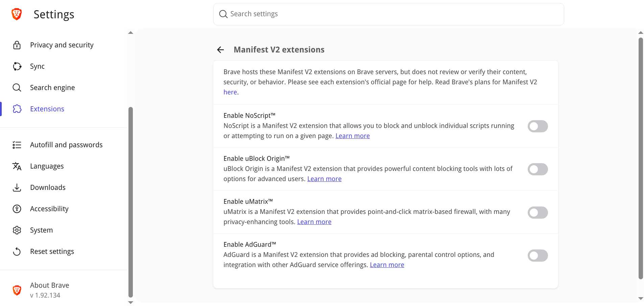Screen dimensions: 644x306
Task: Enable the NoScript extension toggle
Action: (x=538, y=126)
